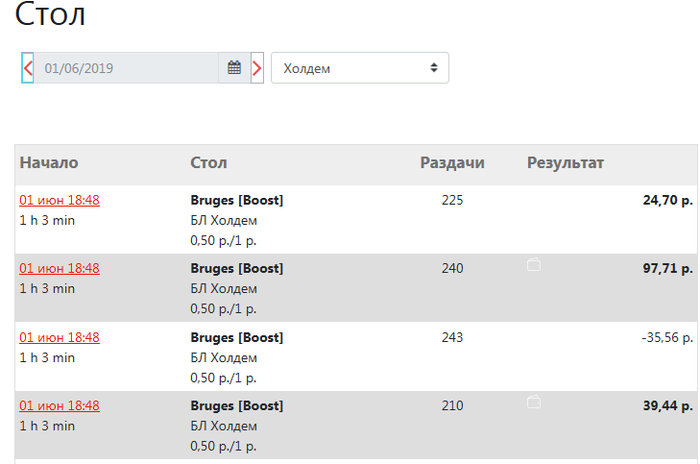This screenshot has height=464, width=700.
Task: Open the calendar date picker icon
Action: pos(234,68)
